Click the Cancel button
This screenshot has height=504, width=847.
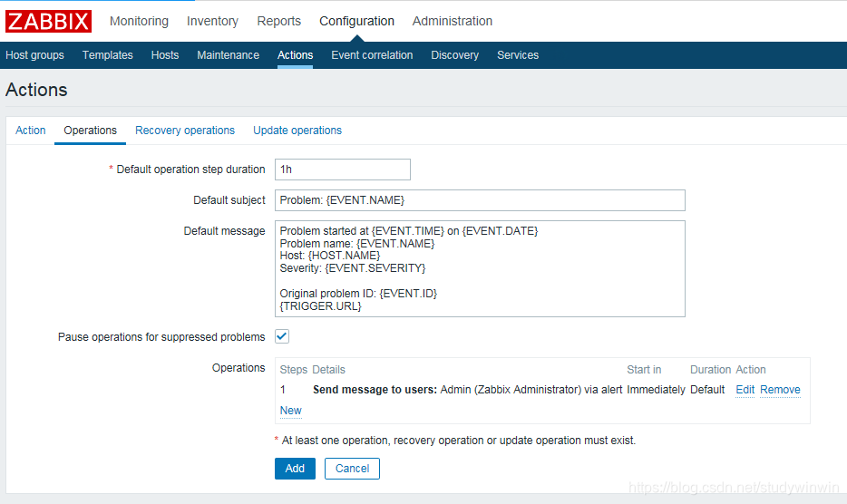[352, 469]
